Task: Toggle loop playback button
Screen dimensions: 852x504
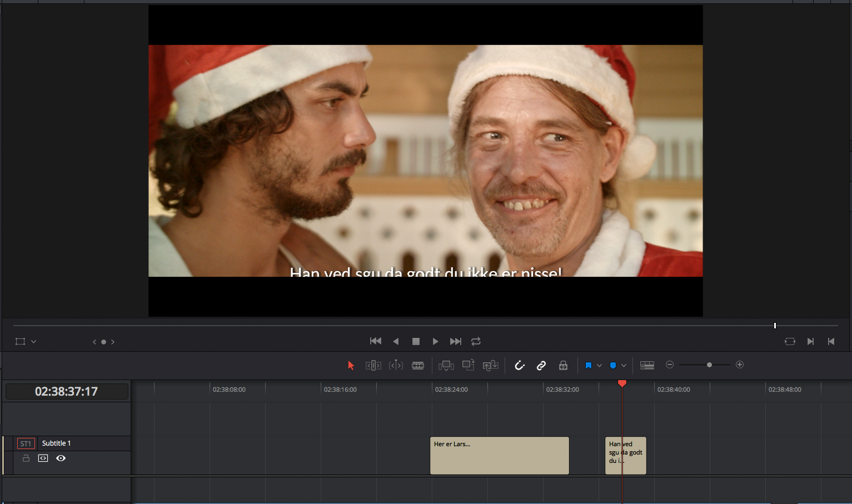Action: [x=476, y=341]
